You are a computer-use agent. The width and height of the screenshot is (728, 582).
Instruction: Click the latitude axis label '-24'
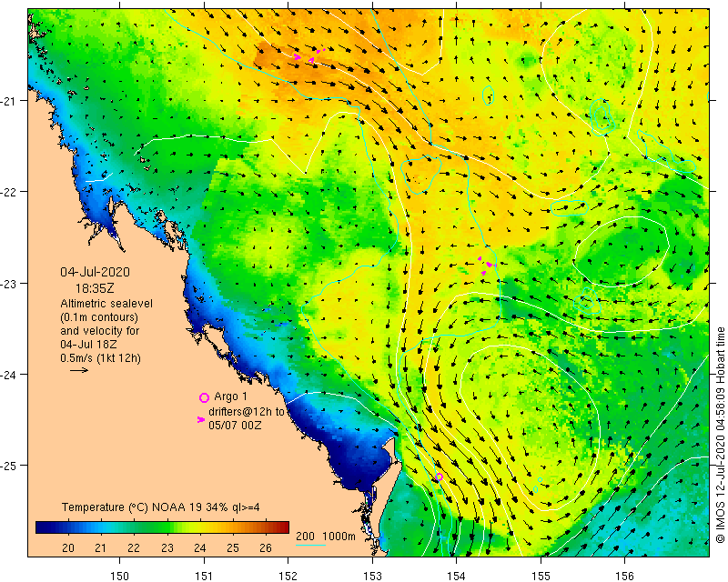8,374
